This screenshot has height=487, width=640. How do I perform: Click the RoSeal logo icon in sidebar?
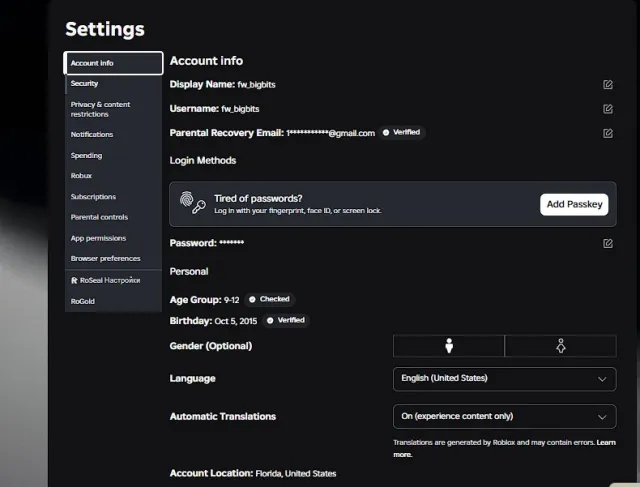tap(74, 280)
